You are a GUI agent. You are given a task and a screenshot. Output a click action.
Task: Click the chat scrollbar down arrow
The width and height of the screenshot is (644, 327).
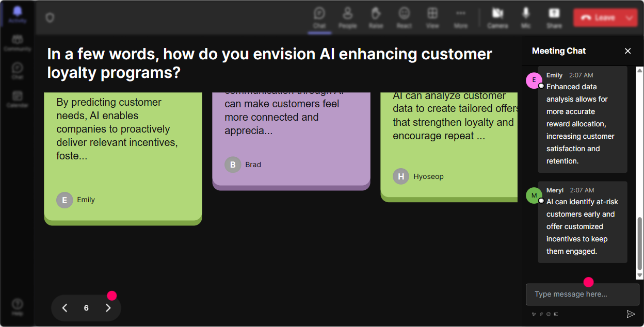click(x=640, y=276)
